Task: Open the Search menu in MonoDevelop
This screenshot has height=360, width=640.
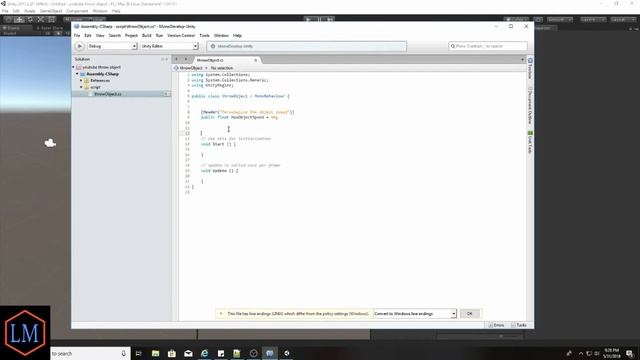Action: (115, 36)
